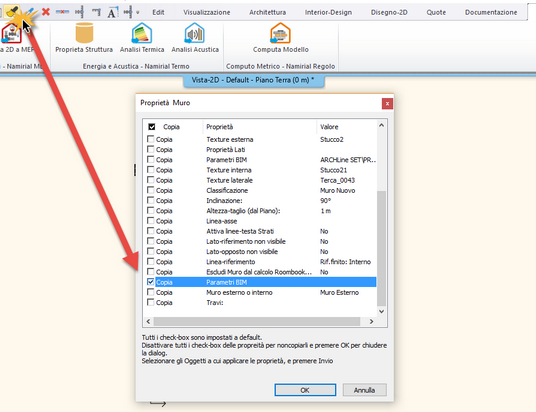Click the horizontal scroll-right arrow
The image size is (536, 412).
372,321
